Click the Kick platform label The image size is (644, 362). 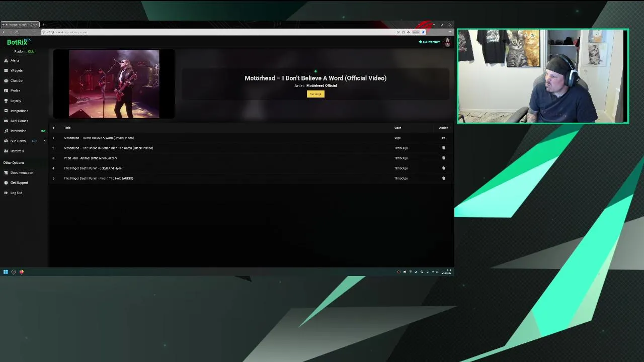[x=31, y=51]
